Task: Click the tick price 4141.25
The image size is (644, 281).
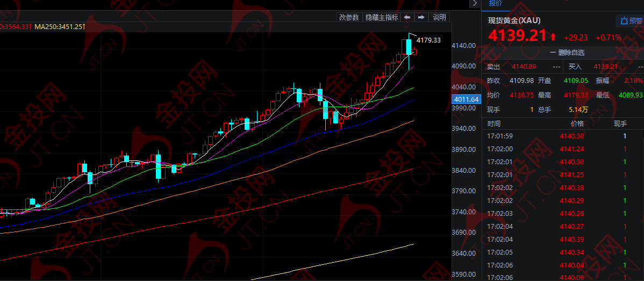Action: [572, 175]
